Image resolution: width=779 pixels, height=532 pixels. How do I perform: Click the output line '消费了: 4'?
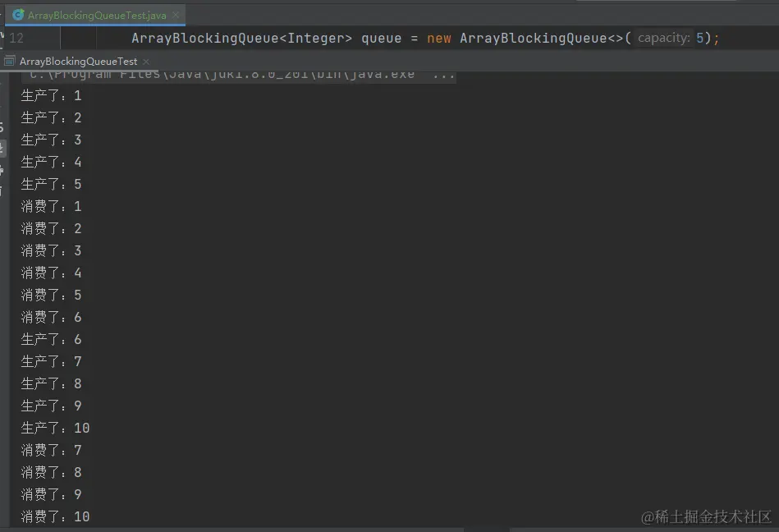pos(51,273)
